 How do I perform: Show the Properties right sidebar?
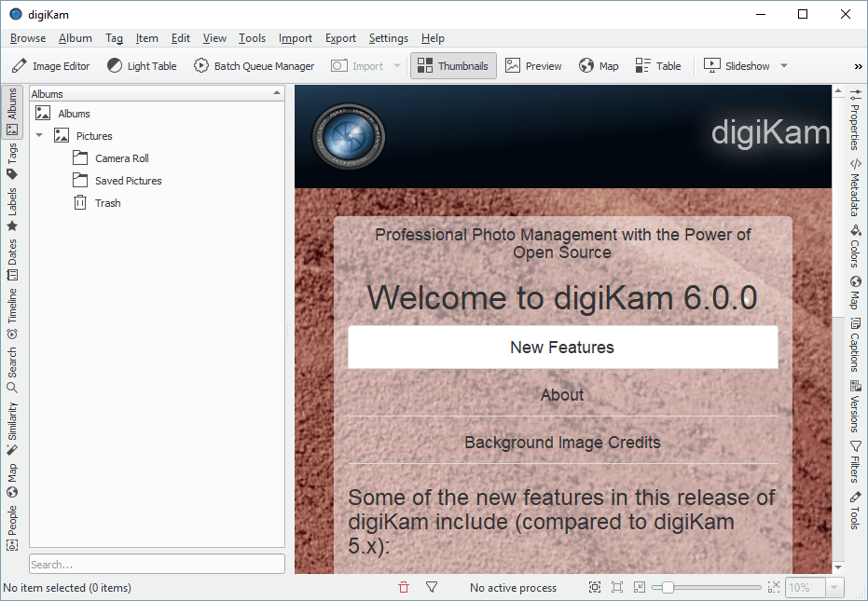(x=855, y=119)
